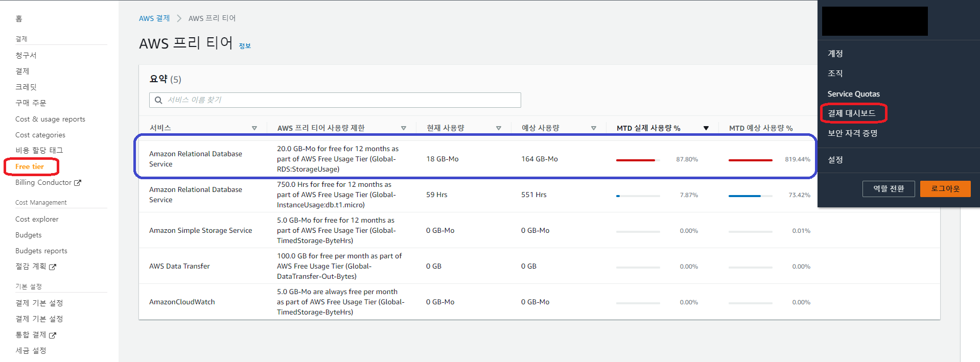Select Amazon Simple Storage Service row name
980x362 pixels.
(x=201, y=230)
